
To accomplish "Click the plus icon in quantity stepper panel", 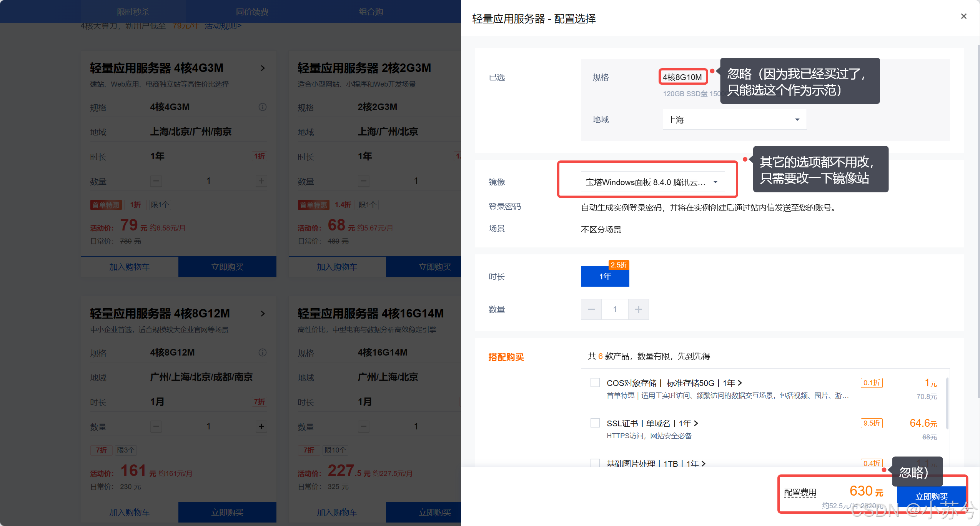I will pos(638,309).
